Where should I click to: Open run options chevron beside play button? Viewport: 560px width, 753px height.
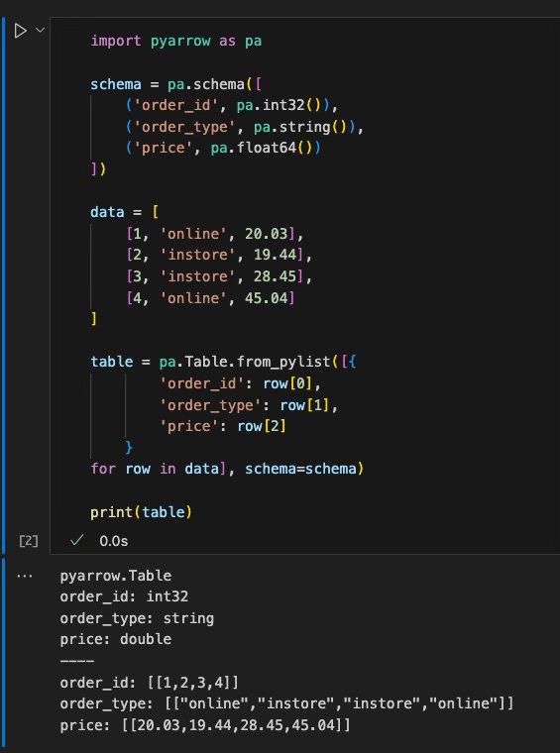(x=41, y=31)
